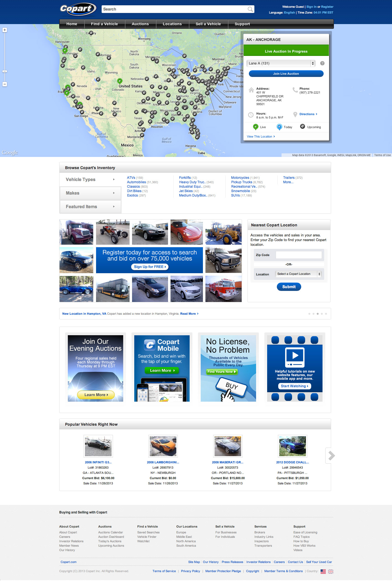This screenshot has width=392, height=581.
Task: Zoom in the map with plus button
Action: (x=5, y=30)
